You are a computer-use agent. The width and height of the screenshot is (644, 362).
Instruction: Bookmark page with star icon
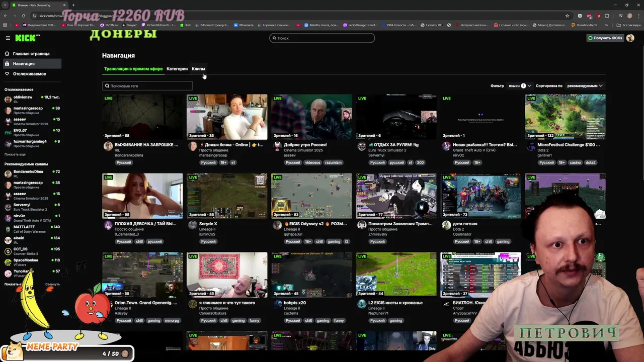pyautogui.click(x=567, y=16)
